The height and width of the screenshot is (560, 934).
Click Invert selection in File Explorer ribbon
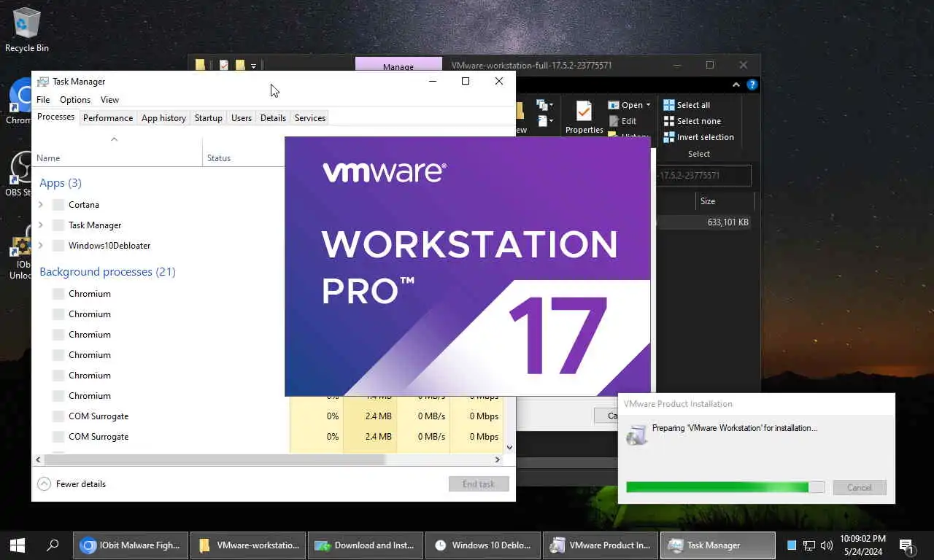pos(698,137)
